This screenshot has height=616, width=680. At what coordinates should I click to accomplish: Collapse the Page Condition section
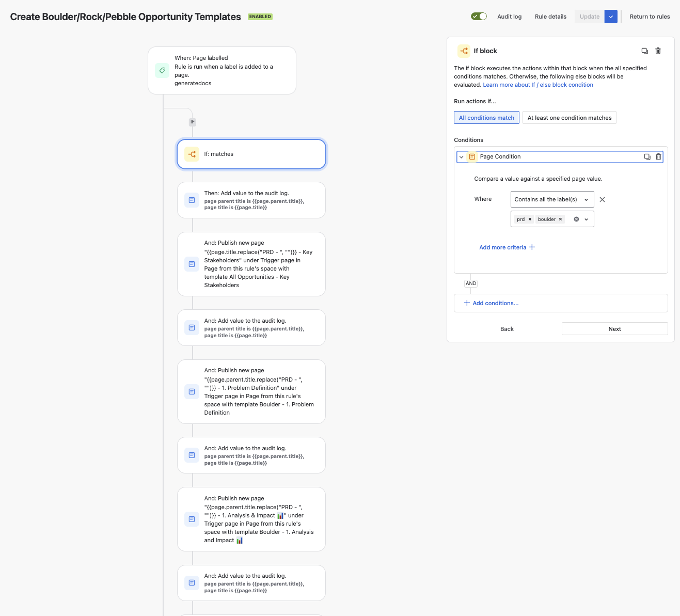click(x=462, y=157)
